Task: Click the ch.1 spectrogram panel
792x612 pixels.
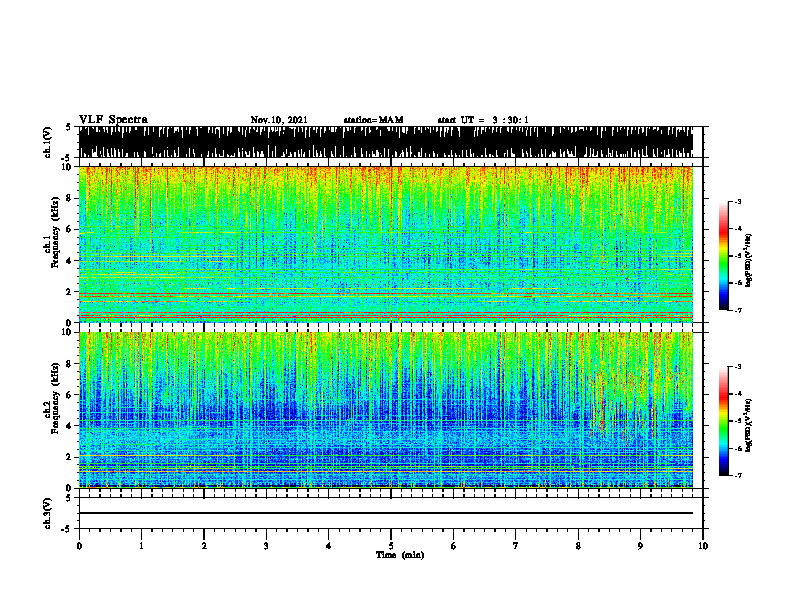Action: click(386, 244)
